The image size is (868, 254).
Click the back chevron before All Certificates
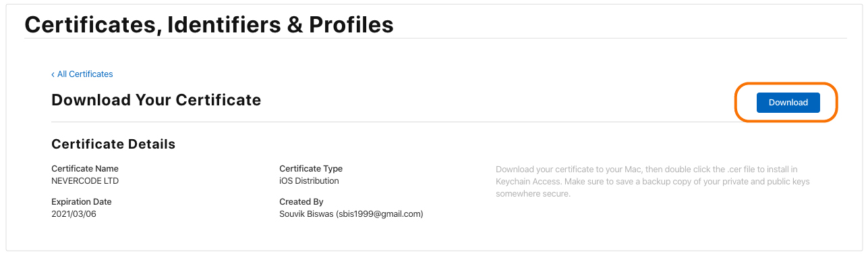tap(53, 74)
